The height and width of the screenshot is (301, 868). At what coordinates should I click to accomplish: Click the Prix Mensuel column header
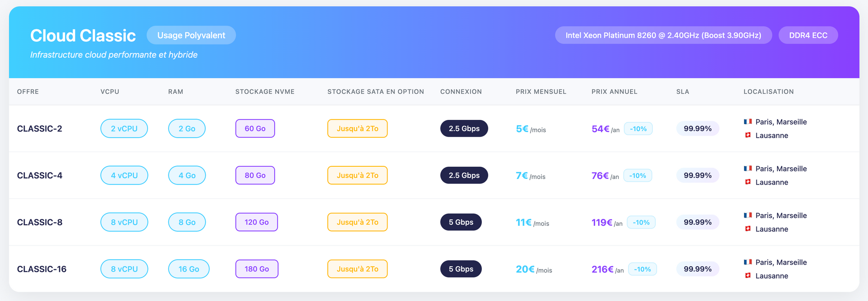[541, 92]
